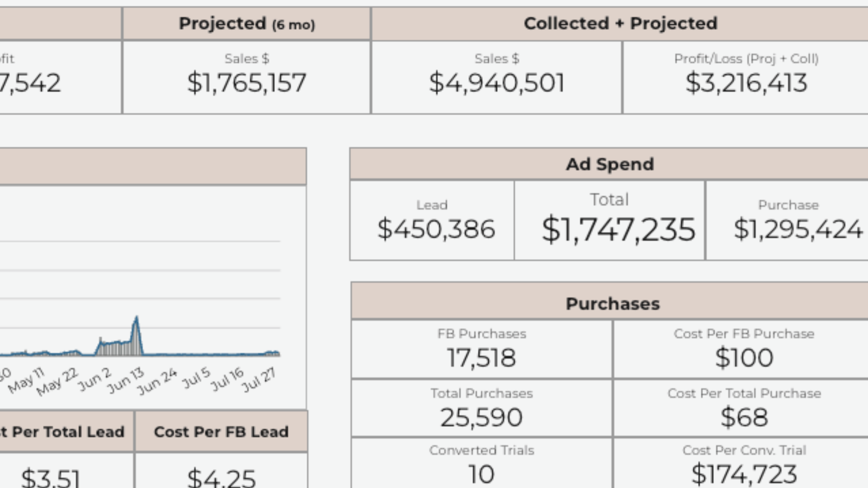Viewport: 868px width, 488px height.
Task: Click the Cost Per FB Lead header
Action: [221, 432]
